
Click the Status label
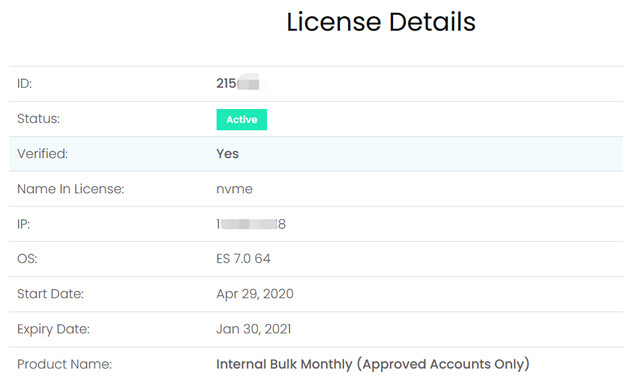click(38, 118)
